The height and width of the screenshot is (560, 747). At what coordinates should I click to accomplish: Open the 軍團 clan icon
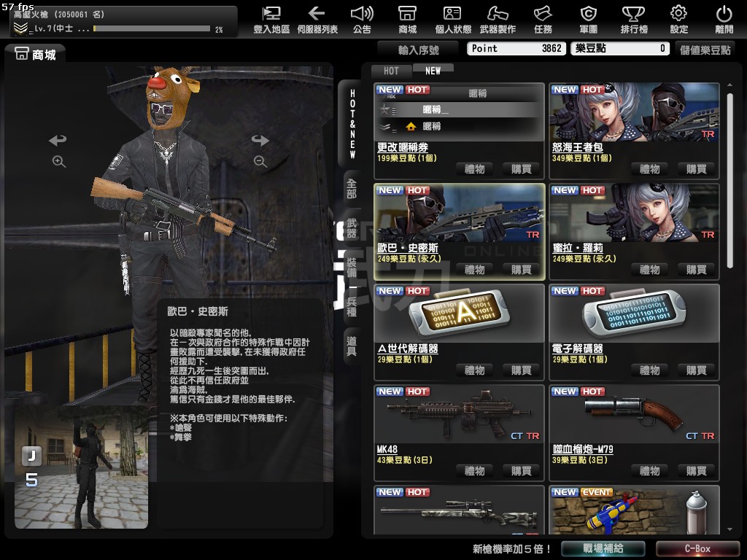588,14
